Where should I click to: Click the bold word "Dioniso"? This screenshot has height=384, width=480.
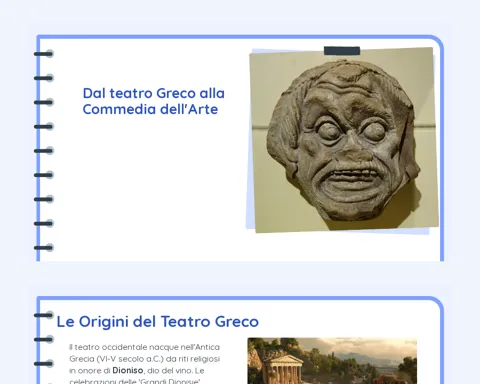(128, 370)
